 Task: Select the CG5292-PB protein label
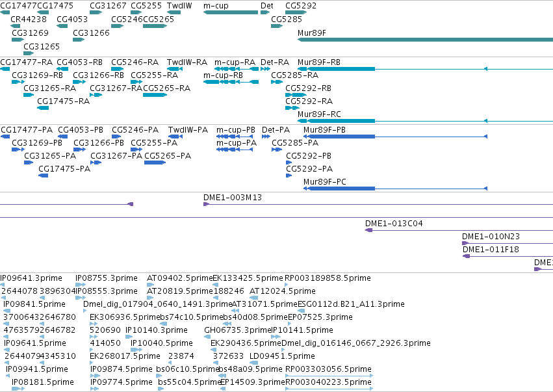309,155
